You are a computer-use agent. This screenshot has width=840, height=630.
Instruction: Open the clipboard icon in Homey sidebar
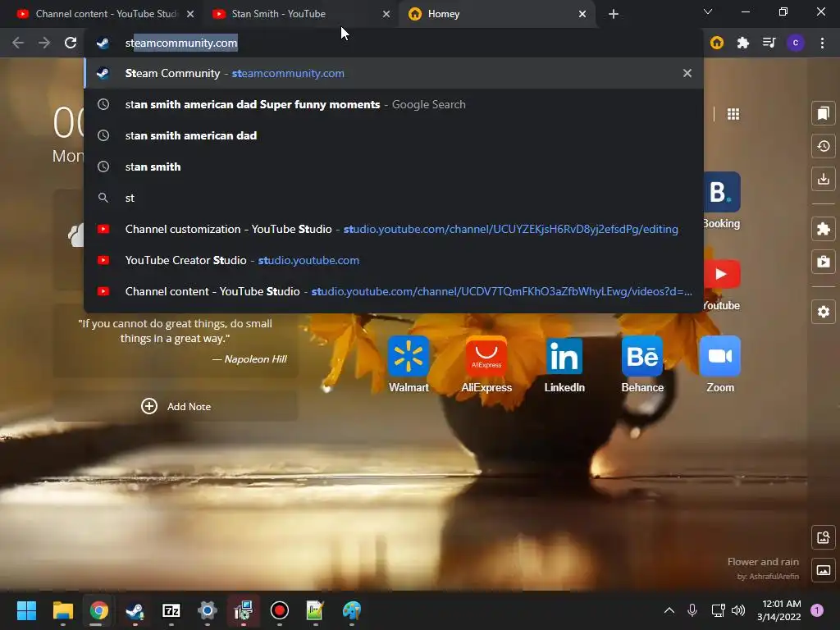coord(824,262)
